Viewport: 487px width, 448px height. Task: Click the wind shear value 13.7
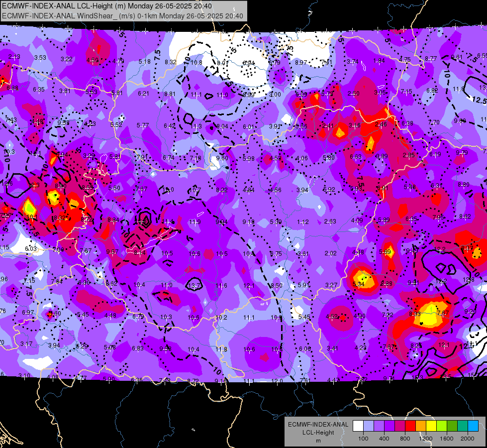[x=194, y=285]
